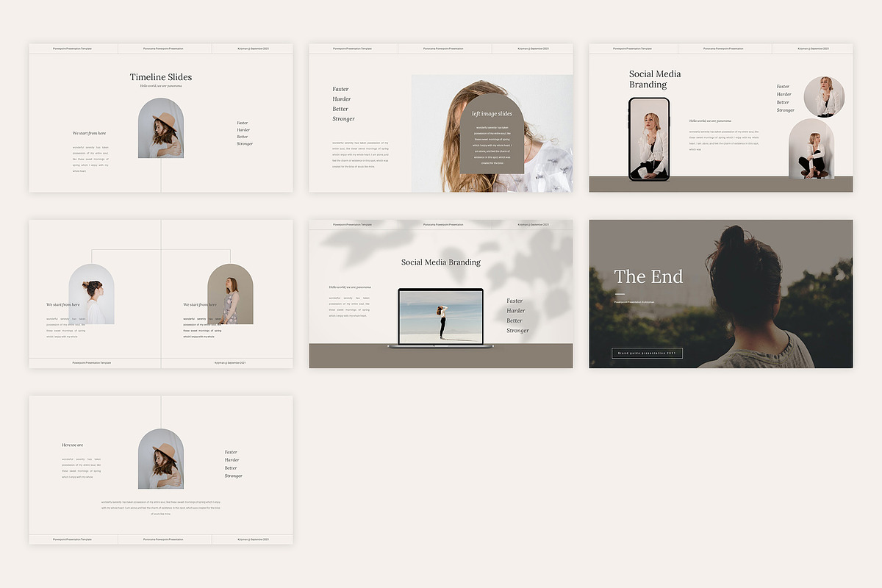Click 'Kylyman @ September 2021' header on Timeline Slides
882x588 pixels.
(253, 49)
